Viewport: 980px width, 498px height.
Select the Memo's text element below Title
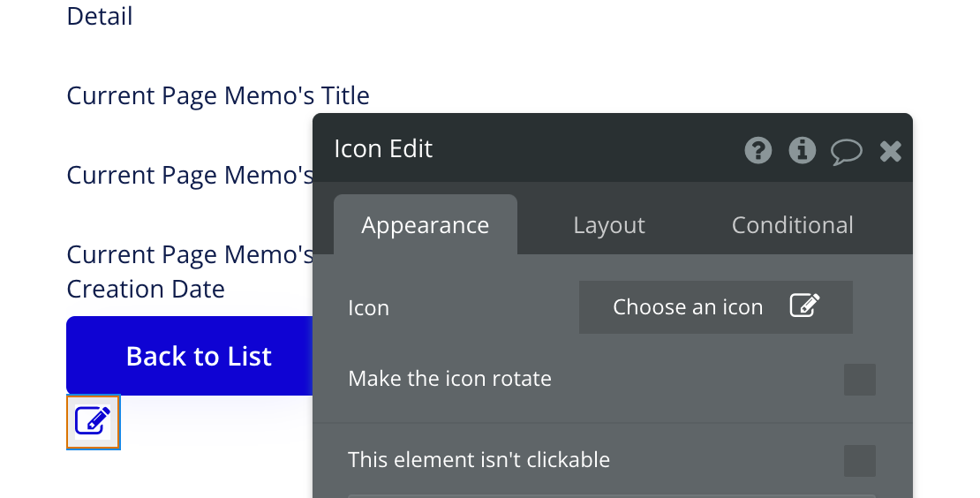(x=190, y=175)
